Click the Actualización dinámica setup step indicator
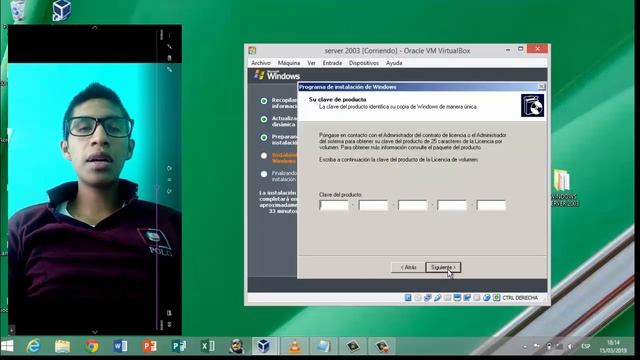Viewport: 640px width, 360px height. click(x=264, y=119)
